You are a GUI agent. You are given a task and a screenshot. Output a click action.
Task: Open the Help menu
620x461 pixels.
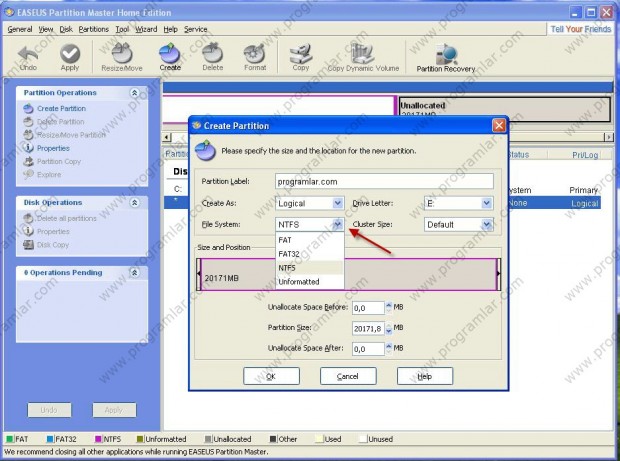[x=170, y=29]
